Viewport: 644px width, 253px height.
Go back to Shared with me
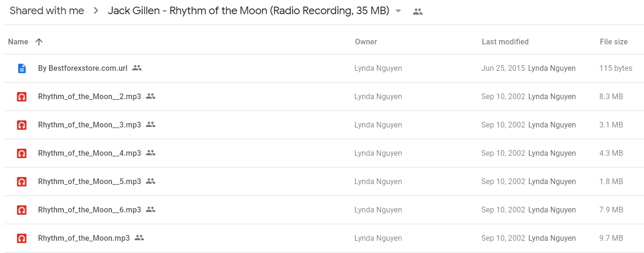point(47,11)
